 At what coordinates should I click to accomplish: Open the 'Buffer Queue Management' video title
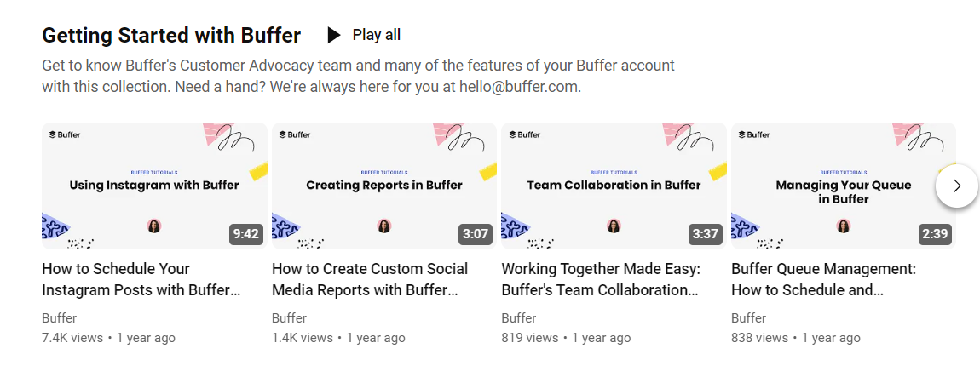823,279
